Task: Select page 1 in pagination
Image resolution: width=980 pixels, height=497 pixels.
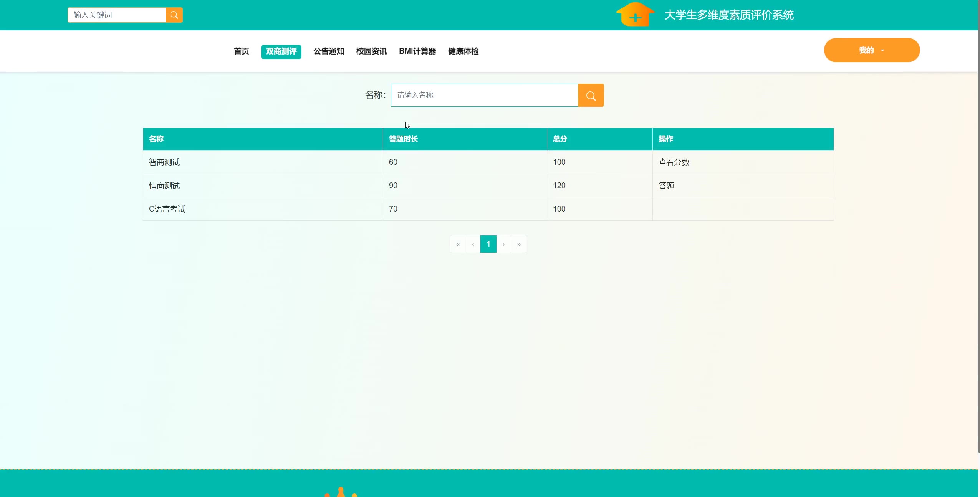Action: [488, 244]
